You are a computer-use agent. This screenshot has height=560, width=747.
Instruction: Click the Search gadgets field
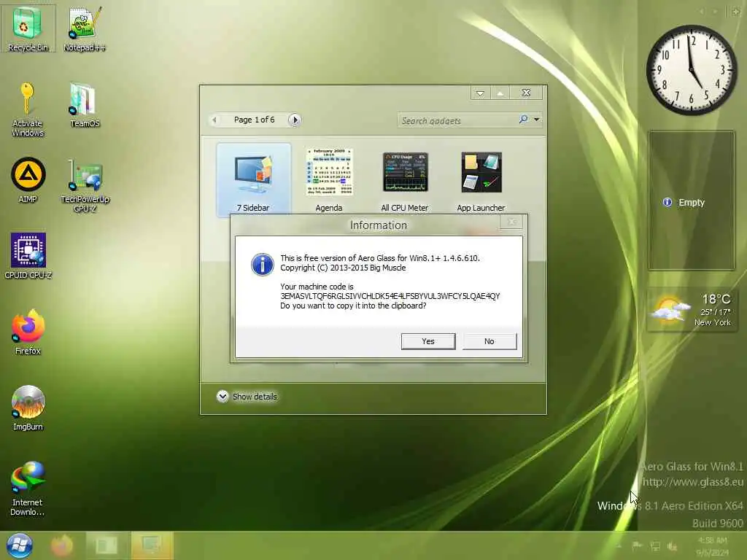point(457,120)
